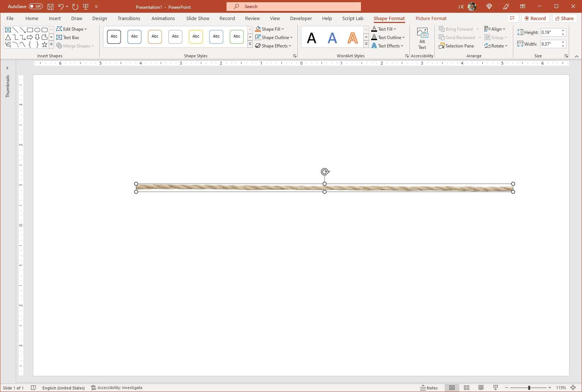Select the left brace shape
582x392 pixels.
30,45
